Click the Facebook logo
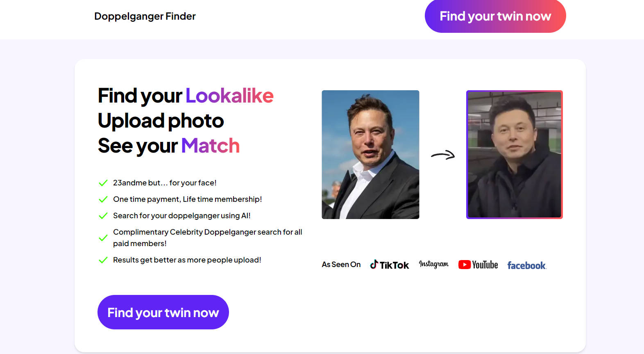The height and width of the screenshot is (354, 644). (526, 265)
